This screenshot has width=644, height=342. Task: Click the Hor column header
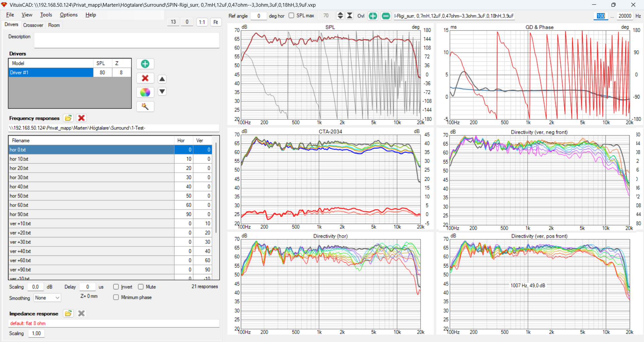pyautogui.click(x=183, y=140)
